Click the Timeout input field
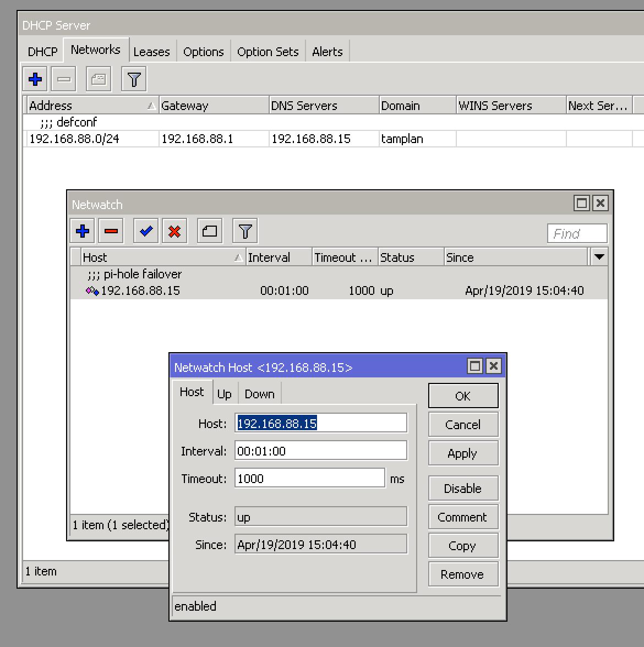 (310, 478)
